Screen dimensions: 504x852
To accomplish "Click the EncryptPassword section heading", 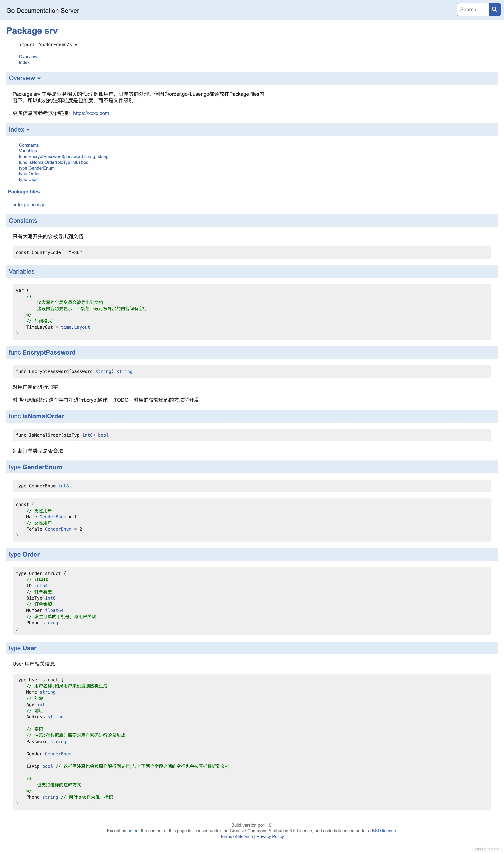I will 49,352.
